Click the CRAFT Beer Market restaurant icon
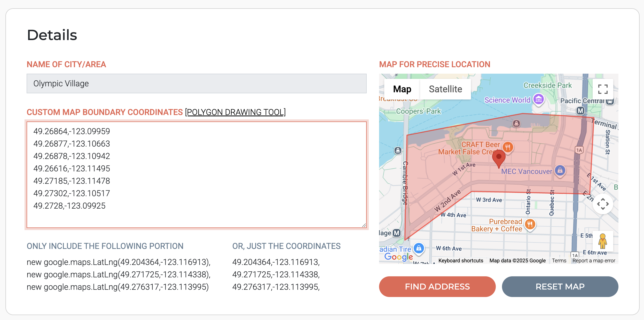This screenshot has width=644, height=320. tap(508, 147)
